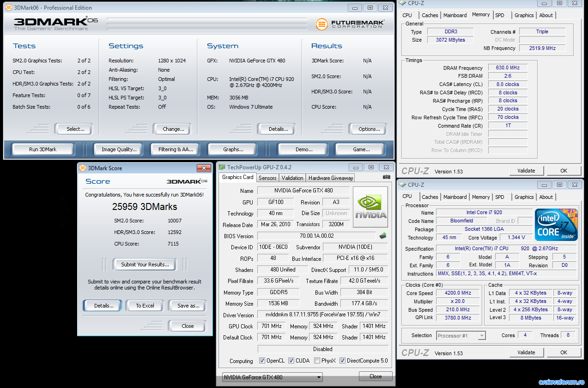
Task: Open the Caches tab in upper CPU-Z window
Action: pyautogui.click(x=430, y=15)
